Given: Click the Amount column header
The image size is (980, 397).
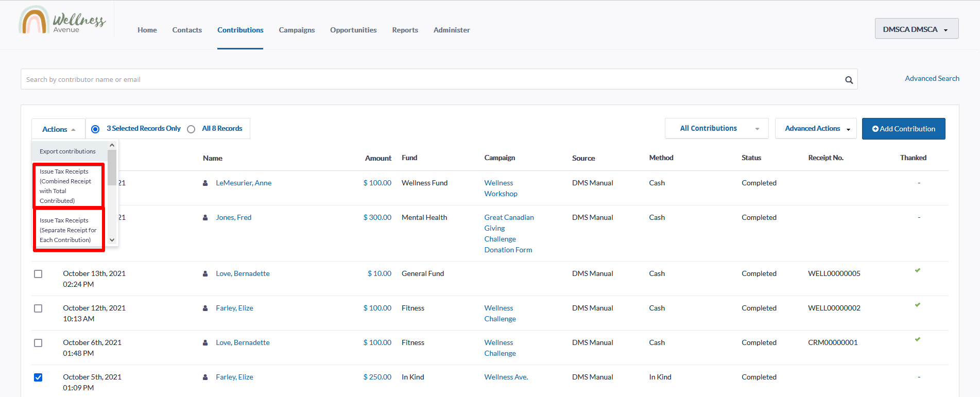Looking at the screenshot, I should [x=378, y=158].
